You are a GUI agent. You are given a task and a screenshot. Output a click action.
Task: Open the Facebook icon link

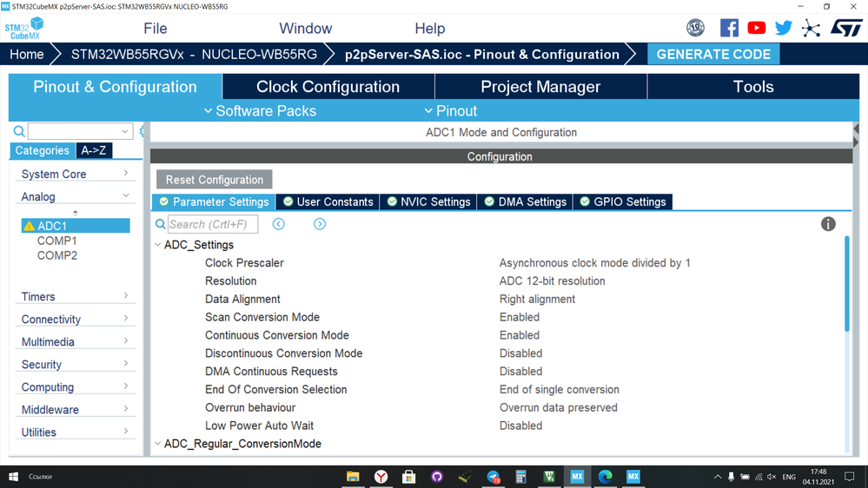click(729, 28)
